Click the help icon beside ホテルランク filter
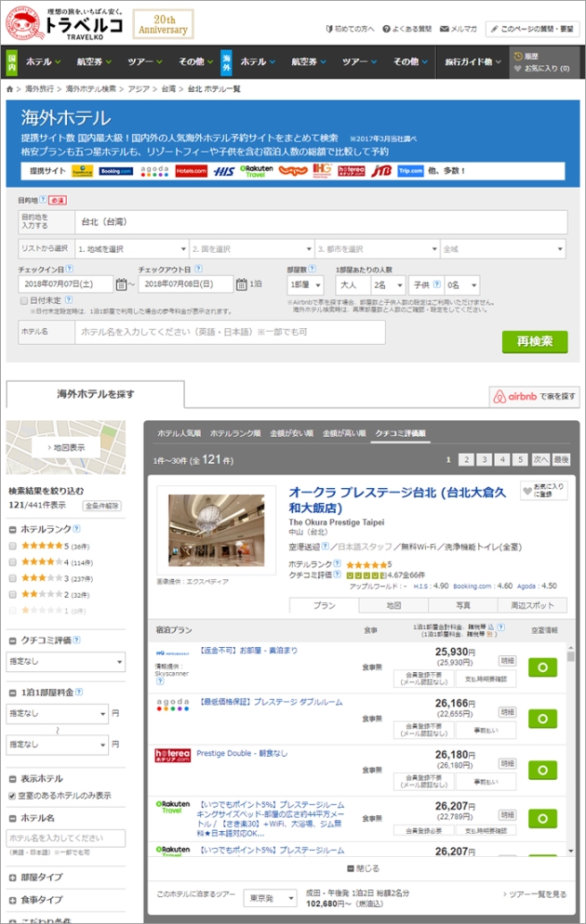586x924 pixels. point(76,529)
